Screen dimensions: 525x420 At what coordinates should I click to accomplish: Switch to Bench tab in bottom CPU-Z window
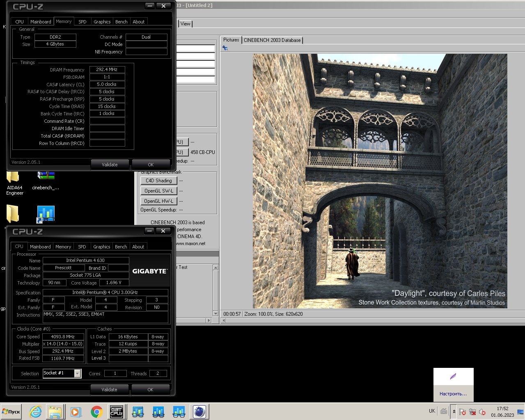[121, 247]
